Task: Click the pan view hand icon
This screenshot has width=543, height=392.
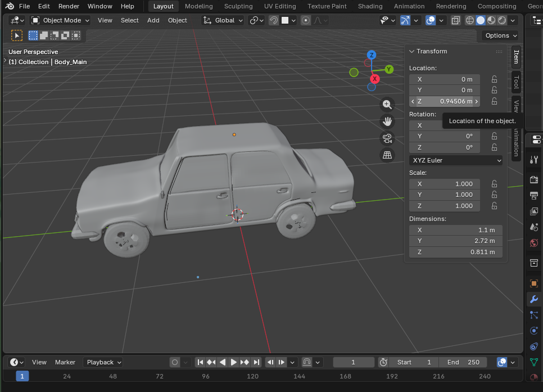Action: click(x=387, y=121)
